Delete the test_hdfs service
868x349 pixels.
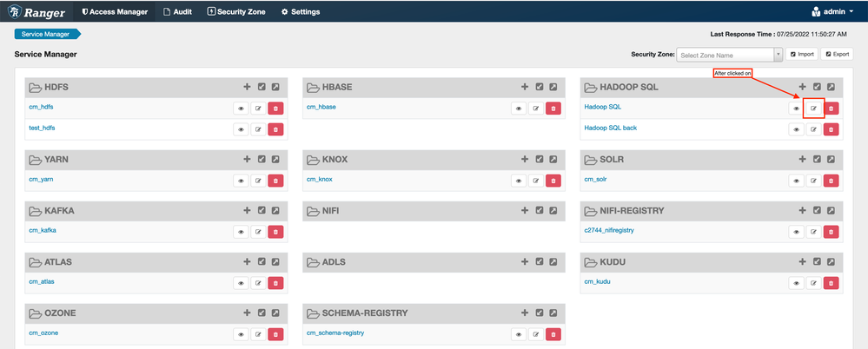tap(275, 129)
